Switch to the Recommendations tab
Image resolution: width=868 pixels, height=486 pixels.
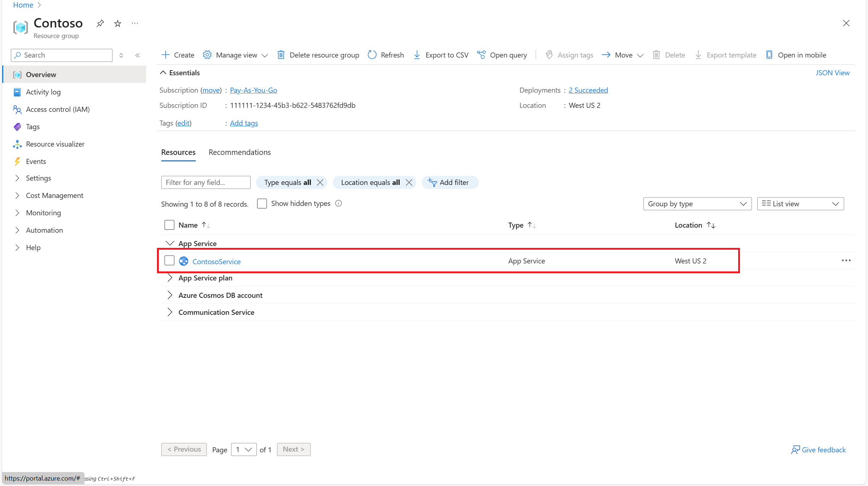point(239,152)
